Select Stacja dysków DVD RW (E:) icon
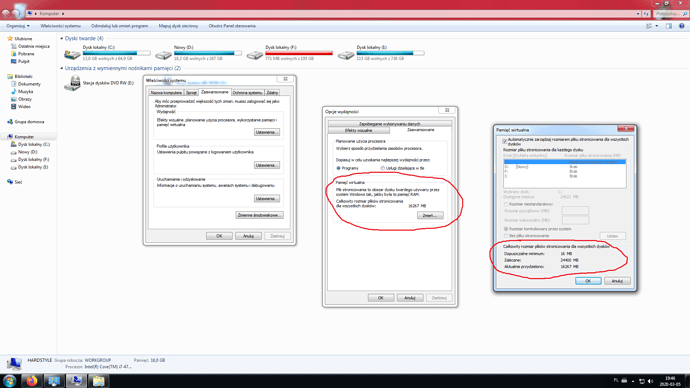 pos(72,83)
